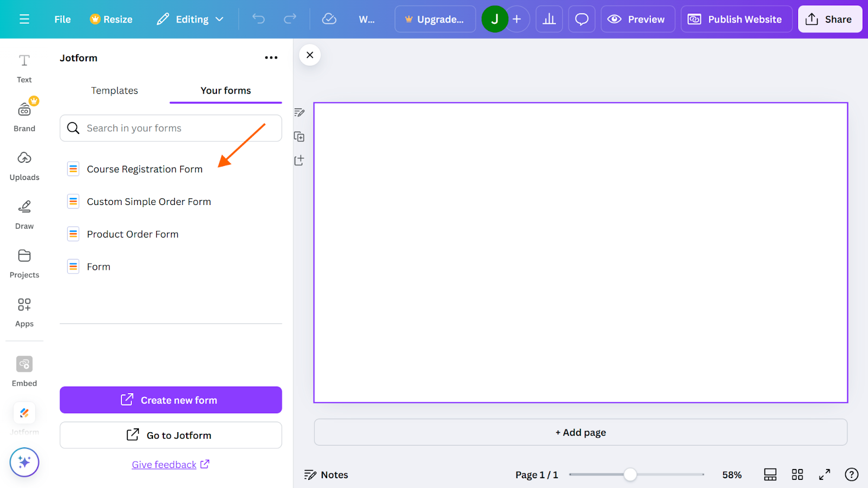Image resolution: width=868 pixels, height=488 pixels.
Task: Click the Page 1 / 1 indicator
Action: [x=537, y=475]
